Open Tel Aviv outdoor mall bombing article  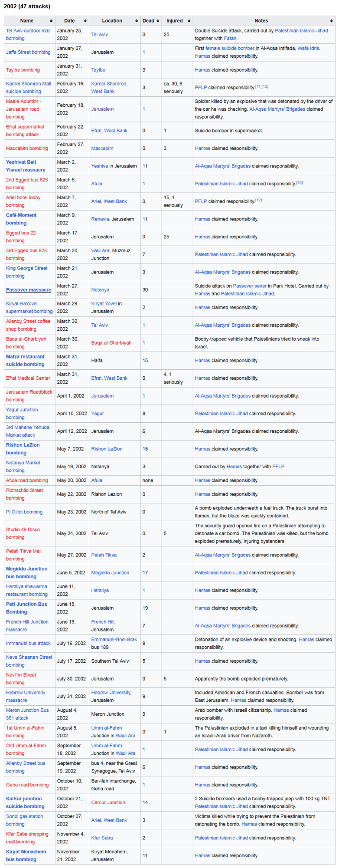[28, 35]
